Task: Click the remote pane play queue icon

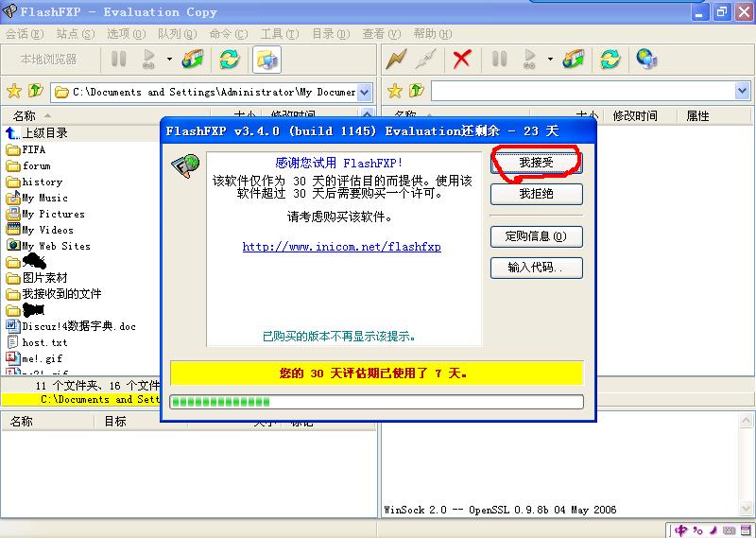Action: (530, 60)
